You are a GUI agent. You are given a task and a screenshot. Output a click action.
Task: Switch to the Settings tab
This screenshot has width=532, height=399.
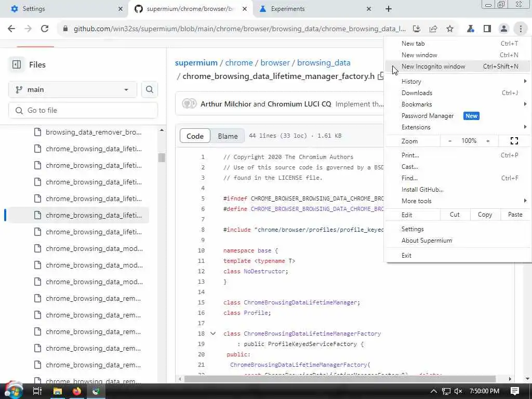64,9
